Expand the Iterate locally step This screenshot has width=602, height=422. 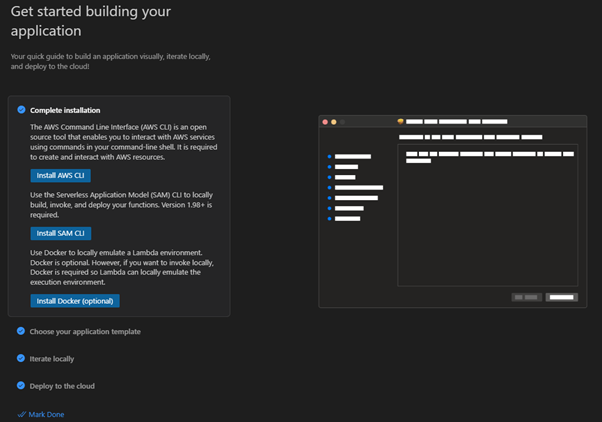pyautogui.click(x=52, y=359)
